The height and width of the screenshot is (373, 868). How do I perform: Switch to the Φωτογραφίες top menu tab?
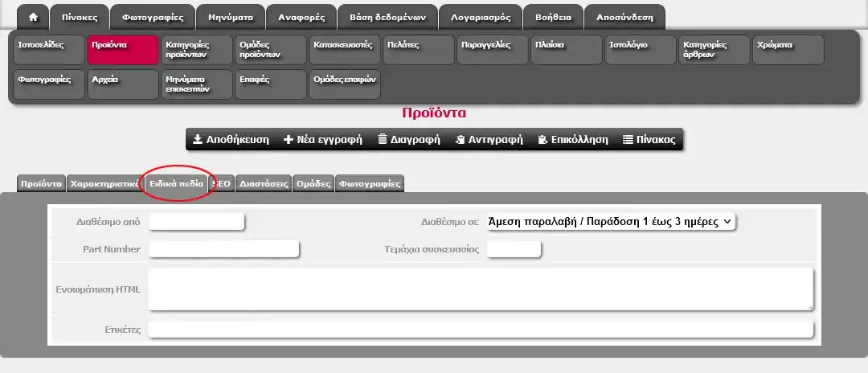[x=153, y=17]
